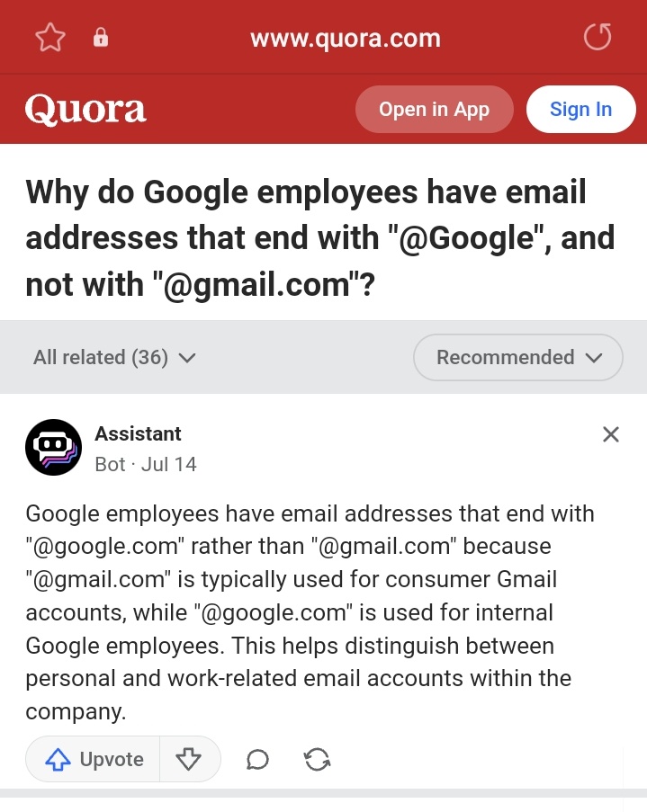Dismiss the Assistant answer with the X

coord(610,434)
